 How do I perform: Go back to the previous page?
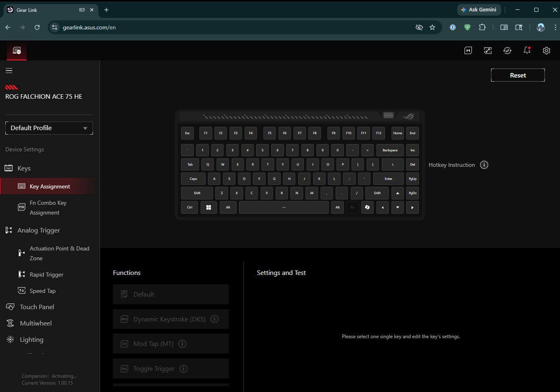(x=8, y=27)
